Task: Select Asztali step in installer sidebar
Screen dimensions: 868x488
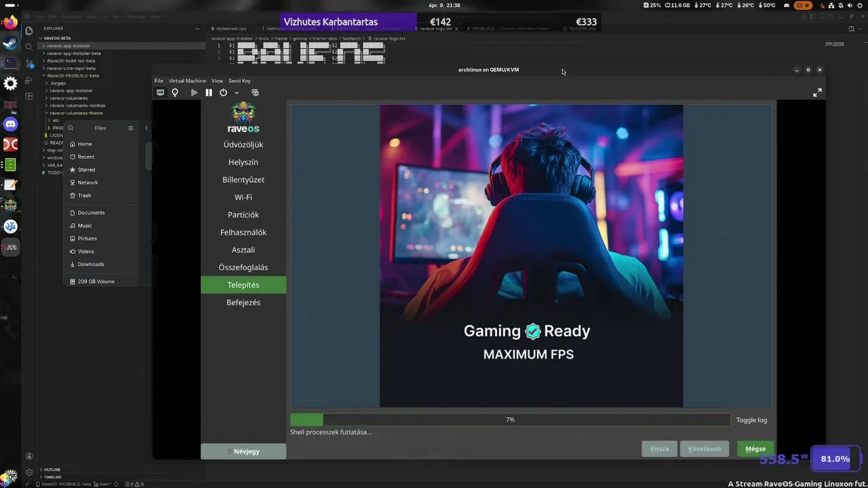Action: pyautogui.click(x=243, y=250)
